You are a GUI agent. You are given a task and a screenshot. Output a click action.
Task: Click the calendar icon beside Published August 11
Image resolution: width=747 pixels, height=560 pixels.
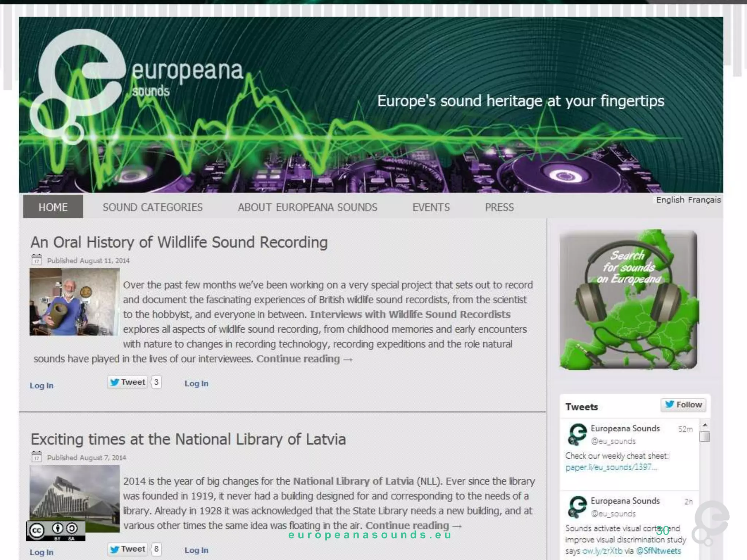(36, 260)
